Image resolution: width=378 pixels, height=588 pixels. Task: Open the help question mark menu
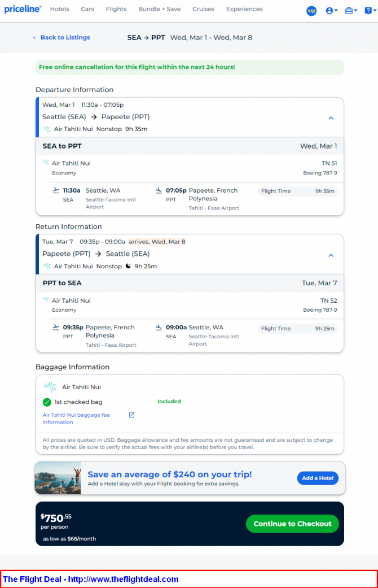370,11
